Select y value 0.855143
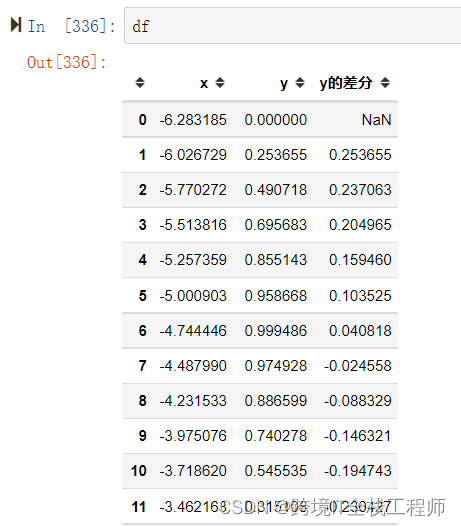This screenshot has width=461, height=526. [x=275, y=260]
